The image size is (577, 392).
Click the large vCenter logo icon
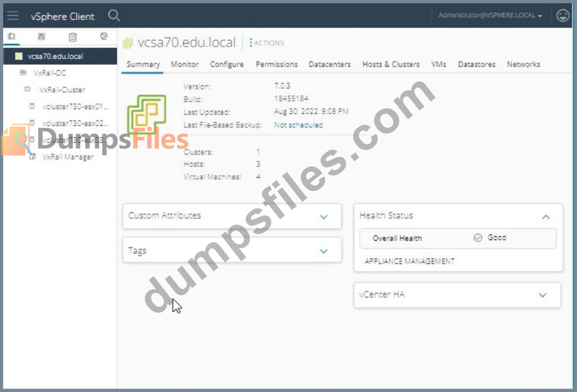point(146,115)
